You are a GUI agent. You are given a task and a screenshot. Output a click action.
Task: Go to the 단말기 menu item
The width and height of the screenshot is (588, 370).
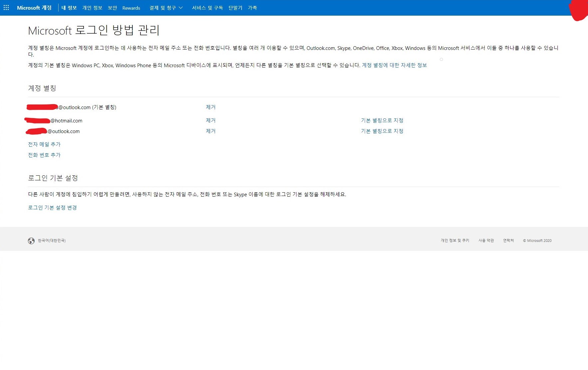[x=235, y=8]
